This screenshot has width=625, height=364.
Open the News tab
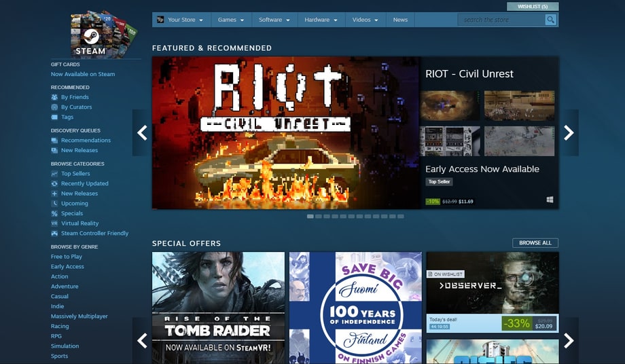pyautogui.click(x=400, y=20)
